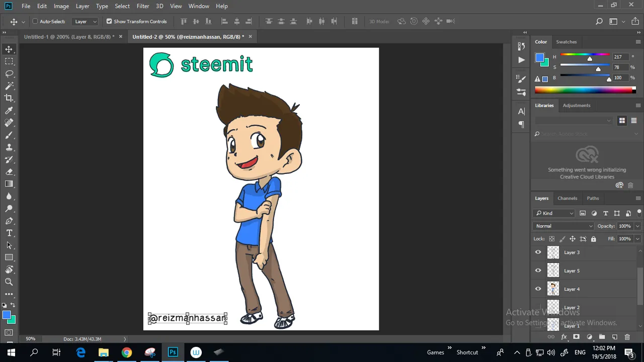Image resolution: width=644 pixels, height=362 pixels.
Task: Click the Hue slider handle
Action: click(590, 59)
